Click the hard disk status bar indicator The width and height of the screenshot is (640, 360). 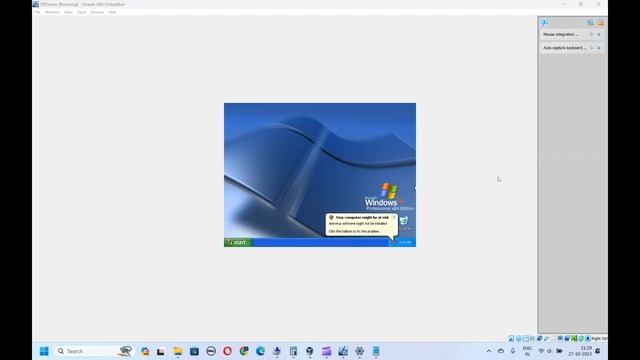[511, 338]
